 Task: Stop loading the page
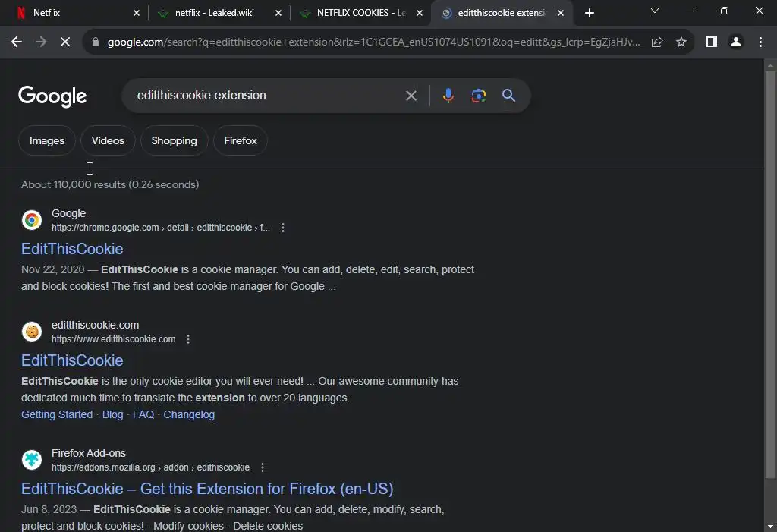65,42
